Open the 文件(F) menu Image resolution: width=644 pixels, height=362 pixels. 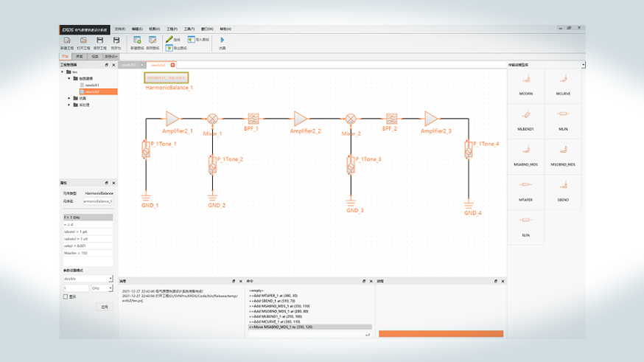tap(119, 29)
